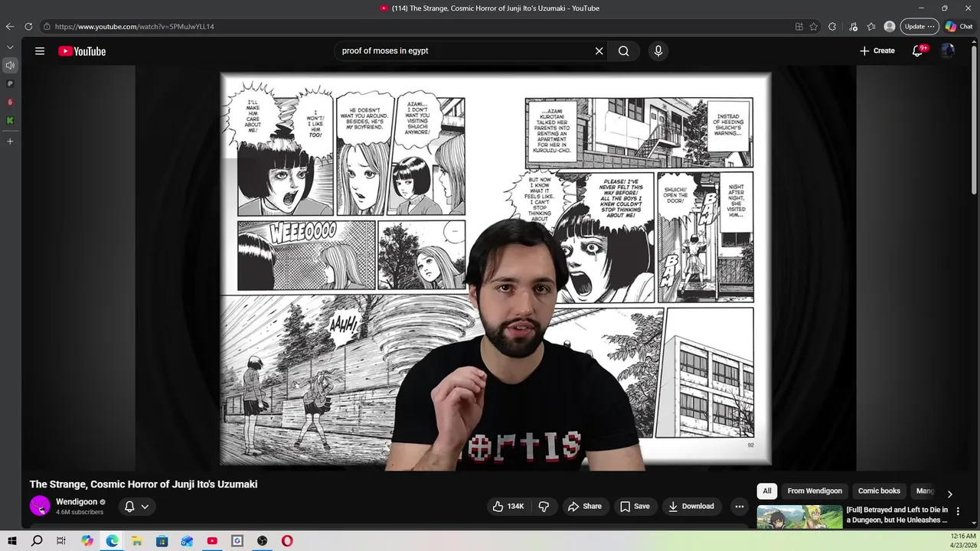The height and width of the screenshot is (551, 980).
Task: Share the video
Action: click(585, 506)
